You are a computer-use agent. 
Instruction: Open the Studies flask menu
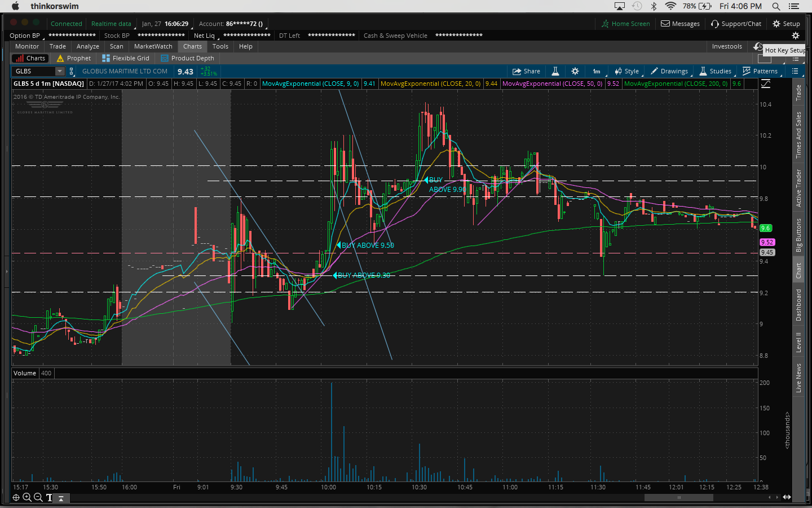(x=715, y=71)
